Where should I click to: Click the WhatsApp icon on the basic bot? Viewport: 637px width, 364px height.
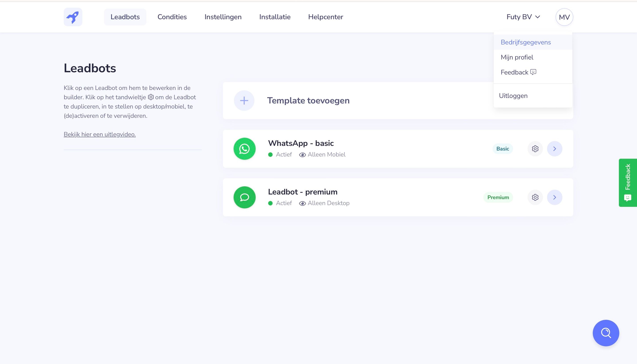(x=244, y=149)
